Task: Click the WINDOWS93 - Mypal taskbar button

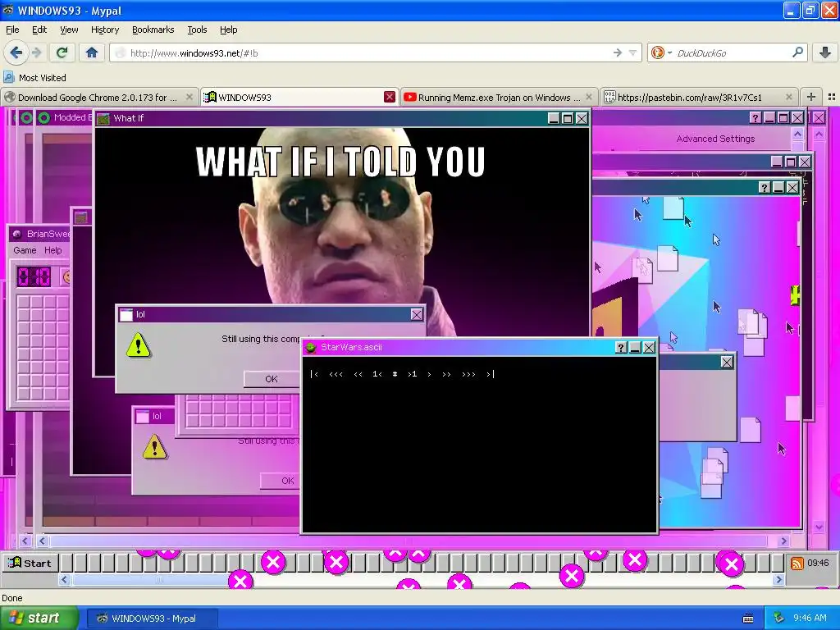Action: coord(152,619)
